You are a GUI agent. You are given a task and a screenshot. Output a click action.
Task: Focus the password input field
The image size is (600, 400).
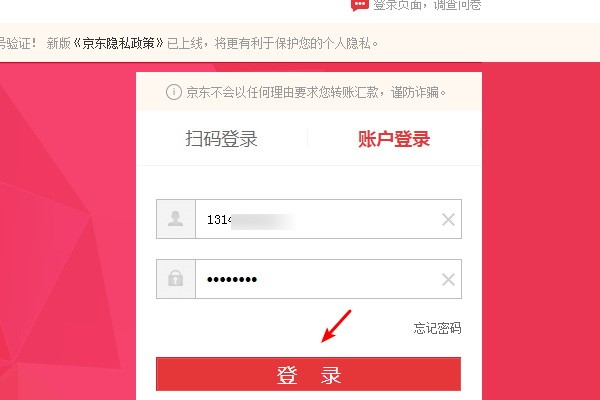coord(328,279)
